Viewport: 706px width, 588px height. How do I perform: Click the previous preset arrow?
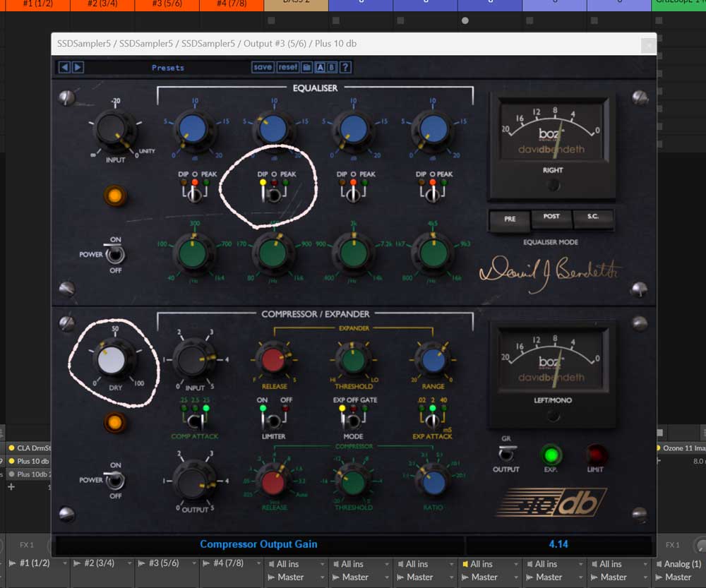tap(65, 68)
